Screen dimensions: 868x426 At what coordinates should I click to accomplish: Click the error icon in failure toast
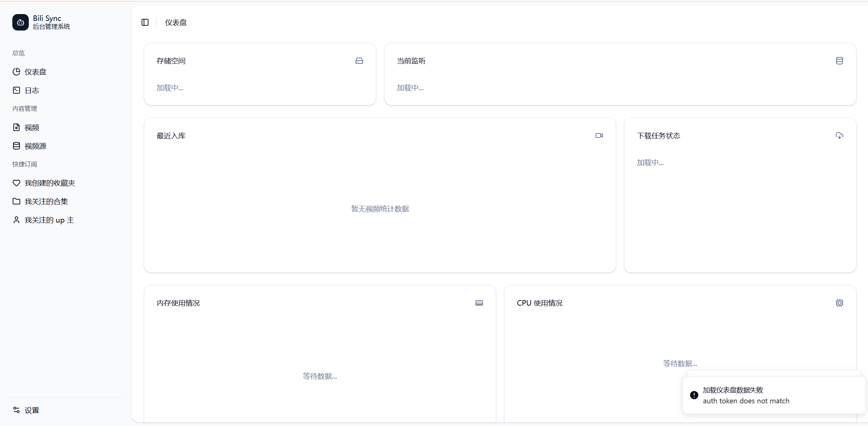pyautogui.click(x=694, y=395)
